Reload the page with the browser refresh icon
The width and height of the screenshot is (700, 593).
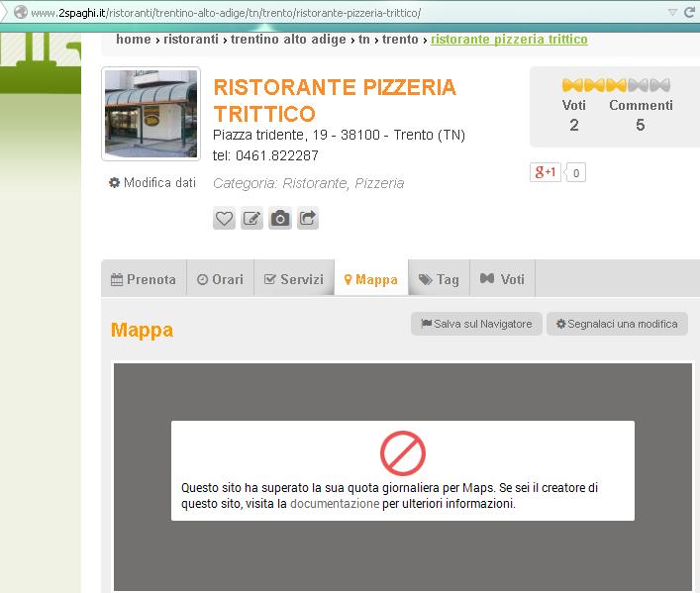click(689, 12)
